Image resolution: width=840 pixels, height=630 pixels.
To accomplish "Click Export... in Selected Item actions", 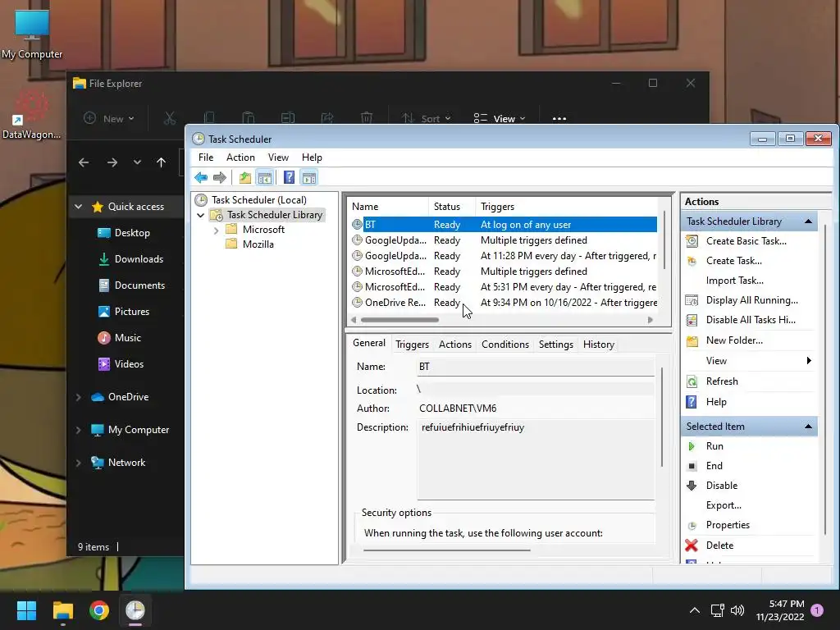I will pos(724,505).
